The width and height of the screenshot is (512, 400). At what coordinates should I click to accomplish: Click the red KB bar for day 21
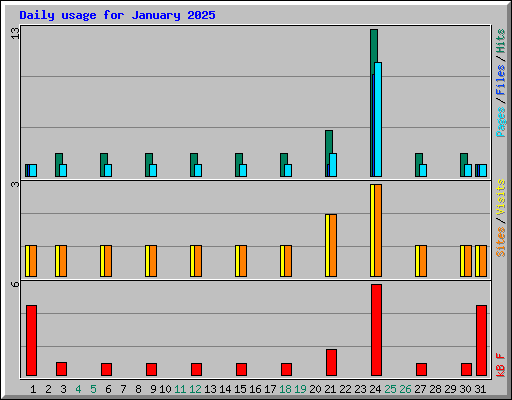[331, 362]
